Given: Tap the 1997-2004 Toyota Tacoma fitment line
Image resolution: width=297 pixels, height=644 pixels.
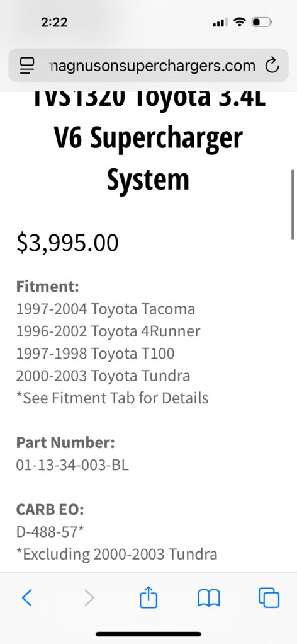Looking at the screenshot, I should 106,309.
